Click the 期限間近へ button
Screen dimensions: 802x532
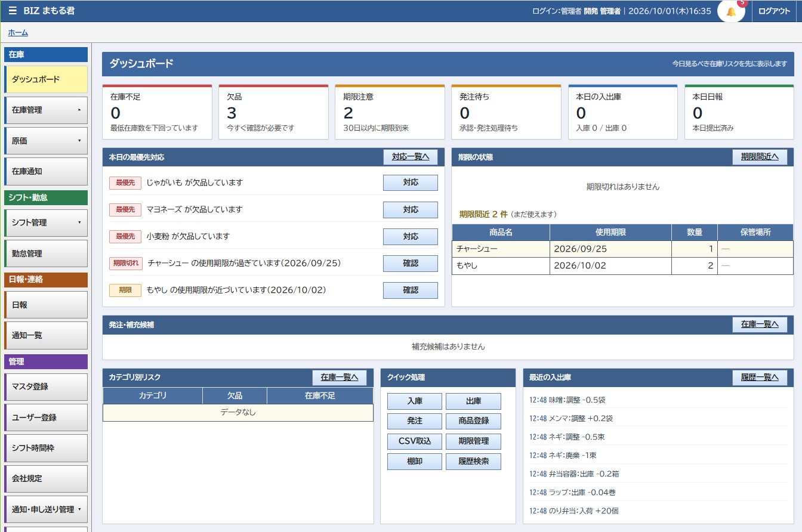pyautogui.click(x=760, y=157)
